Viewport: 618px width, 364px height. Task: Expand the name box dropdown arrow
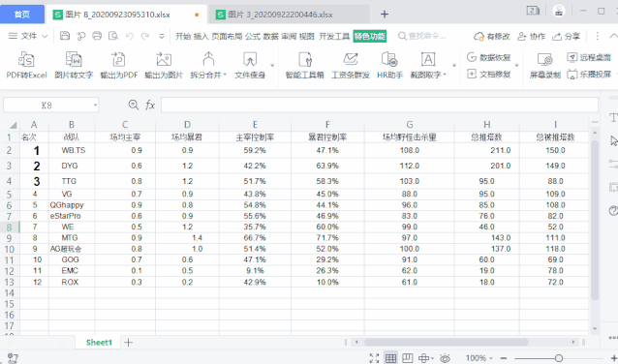[x=95, y=106]
